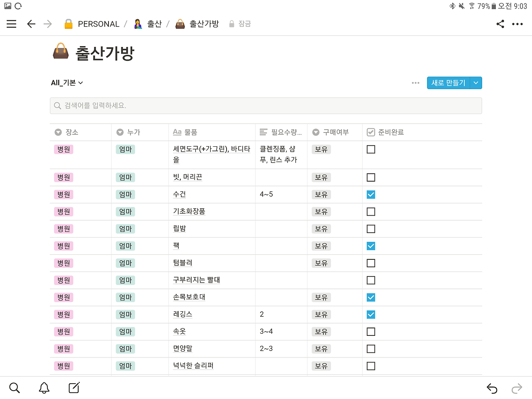Navigate to 출산 breadcrumb
This screenshot has height=399, width=532.
tap(148, 24)
